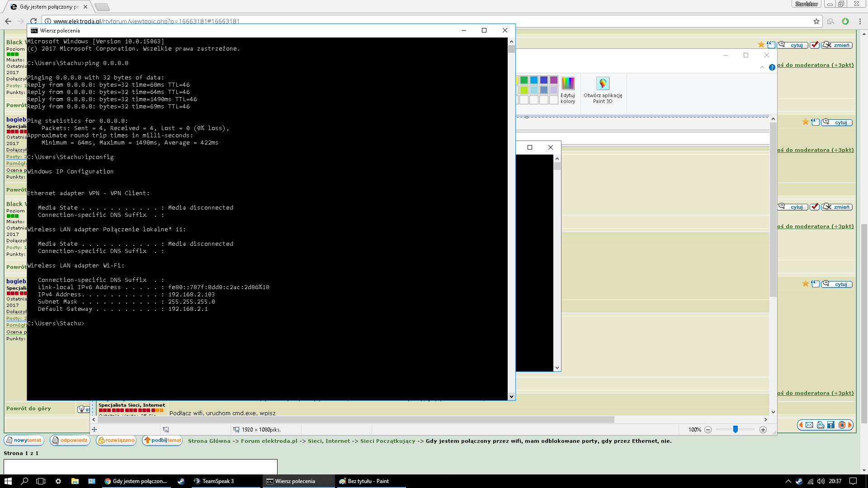Image resolution: width=868 pixels, height=488 pixels.
Task: Open the Windows Start menu
Action: click(x=8, y=481)
